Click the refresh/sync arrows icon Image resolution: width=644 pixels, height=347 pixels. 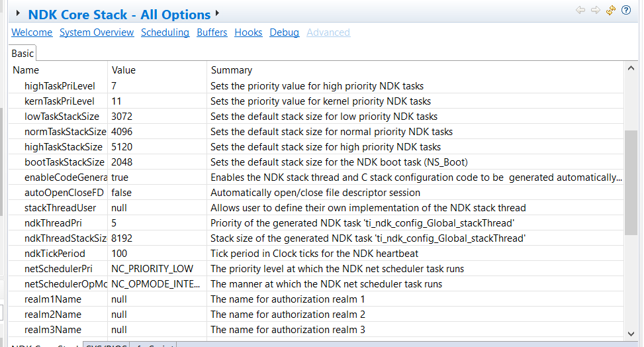point(611,10)
